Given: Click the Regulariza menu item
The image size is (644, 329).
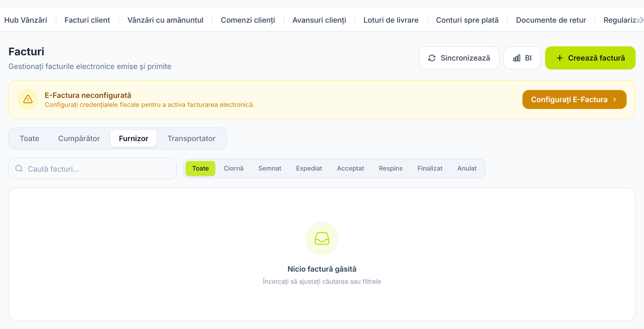Looking at the screenshot, I should (621, 20).
